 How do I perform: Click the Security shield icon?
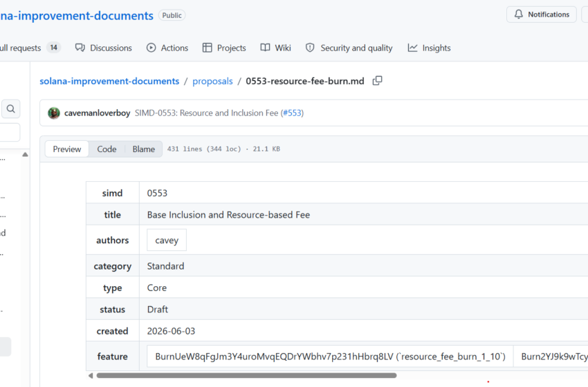coord(310,48)
